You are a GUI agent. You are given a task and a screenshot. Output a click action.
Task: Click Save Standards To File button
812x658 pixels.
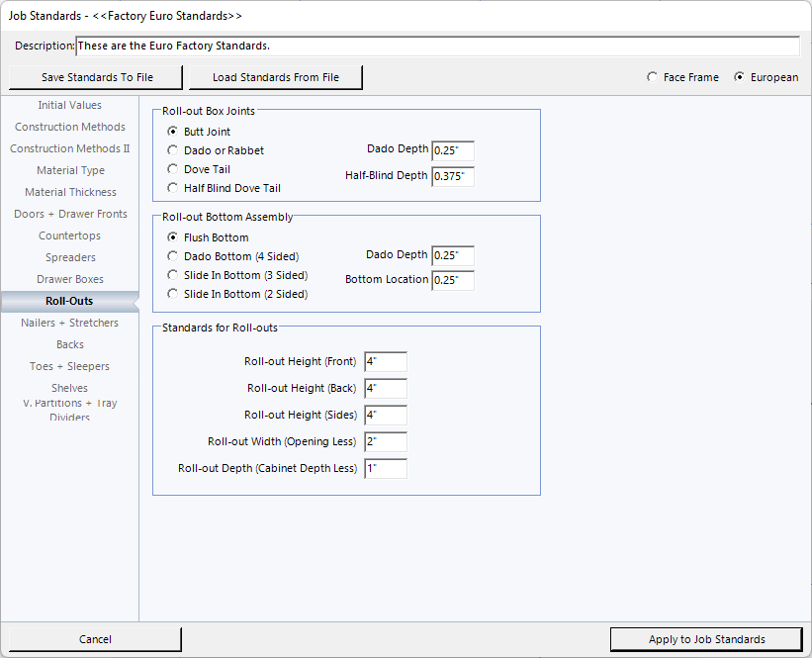click(x=97, y=77)
